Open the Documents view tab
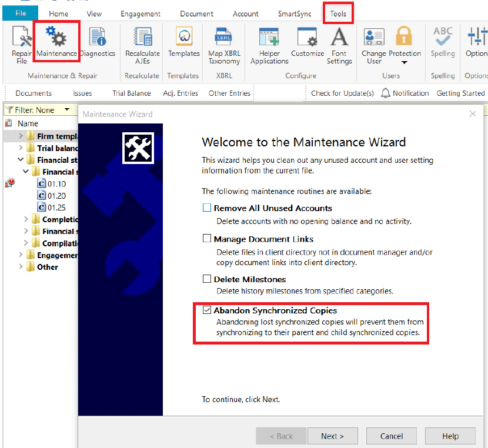 click(34, 93)
